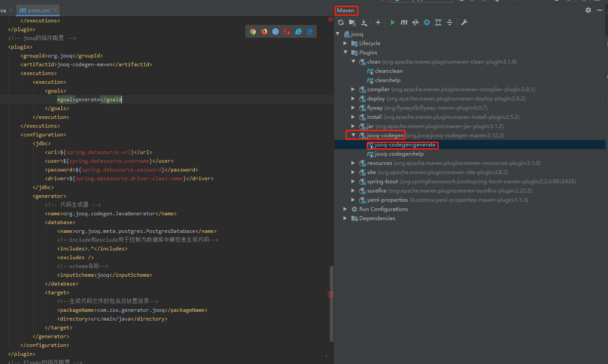
Task: Click the generate goal text in editor
Action: pyautogui.click(x=88, y=100)
